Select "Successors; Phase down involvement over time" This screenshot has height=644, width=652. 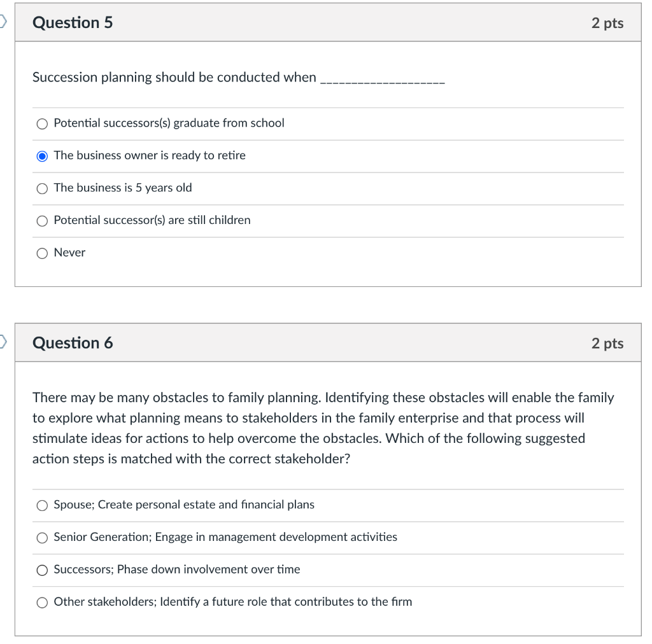point(42,570)
